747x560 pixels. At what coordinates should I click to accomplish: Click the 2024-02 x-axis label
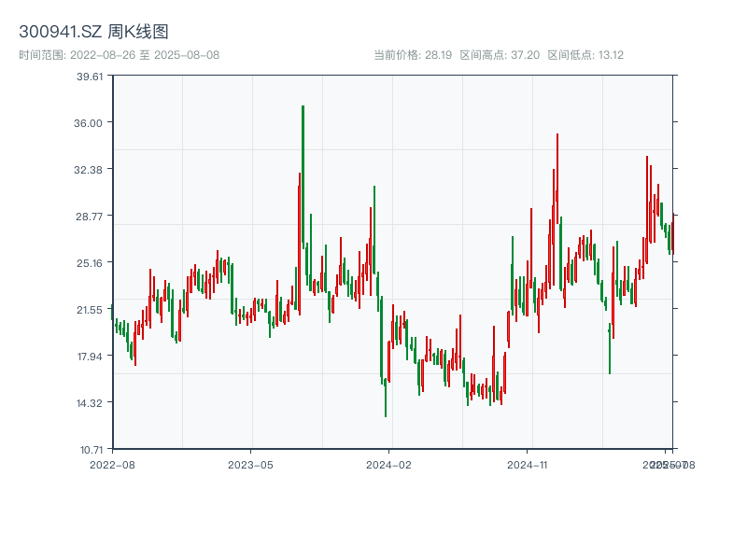(388, 465)
